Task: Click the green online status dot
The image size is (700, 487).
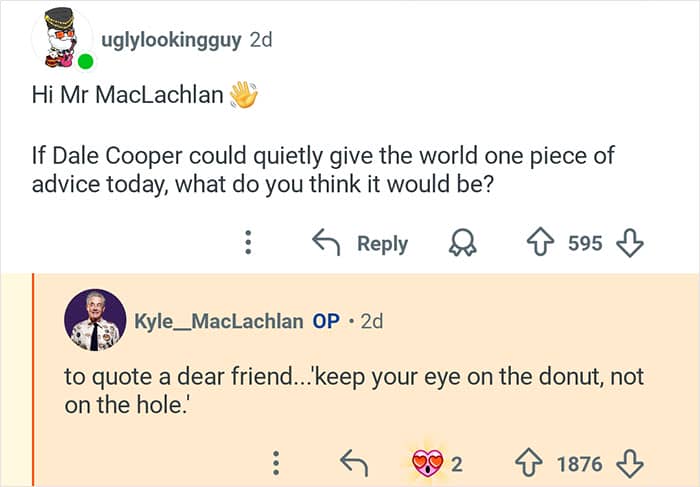Action: 86,62
